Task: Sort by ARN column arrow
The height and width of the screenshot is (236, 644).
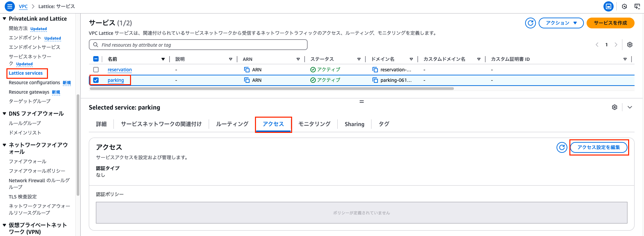Action: (x=298, y=59)
